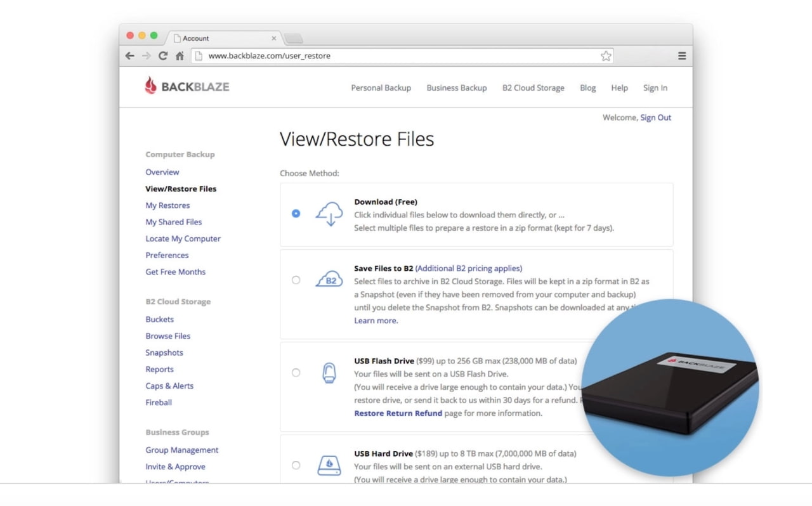Select the Save Files to B2 option
Image resolution: width=812 pixels, height=506 pixels.
coord(296,279)
